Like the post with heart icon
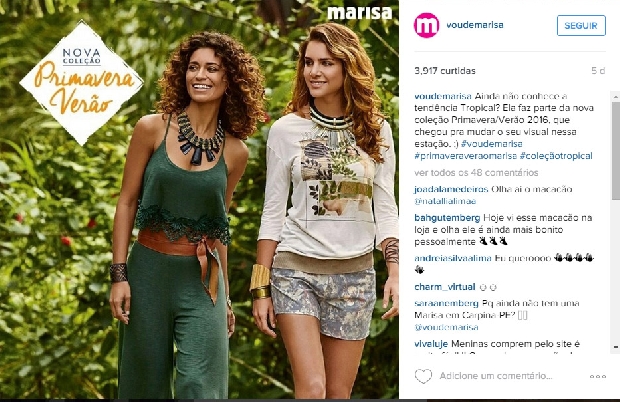Viewport: 620px width, 402px height. pyautogui.click(x=423, y=376)
